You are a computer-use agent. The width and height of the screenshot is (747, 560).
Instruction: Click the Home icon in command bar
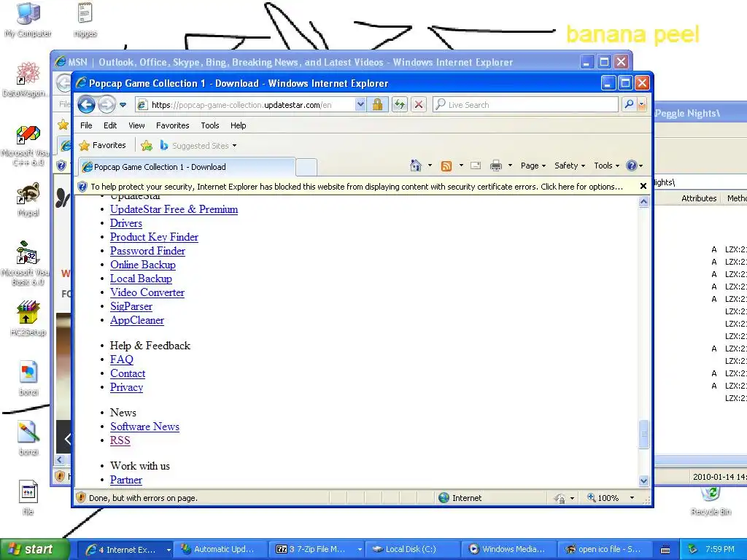point(415,166)
